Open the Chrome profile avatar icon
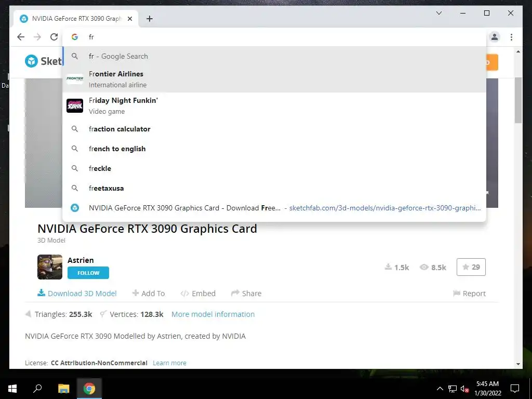 [495, 37]
